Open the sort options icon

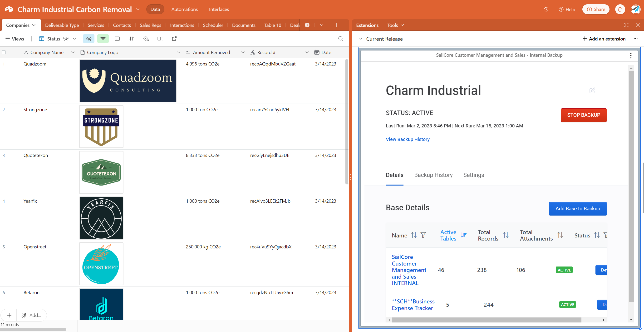[131, 39]
